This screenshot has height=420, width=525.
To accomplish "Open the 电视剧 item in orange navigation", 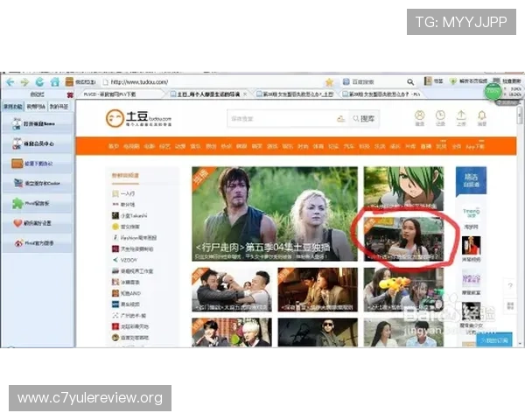I will [x=131, y=146].
